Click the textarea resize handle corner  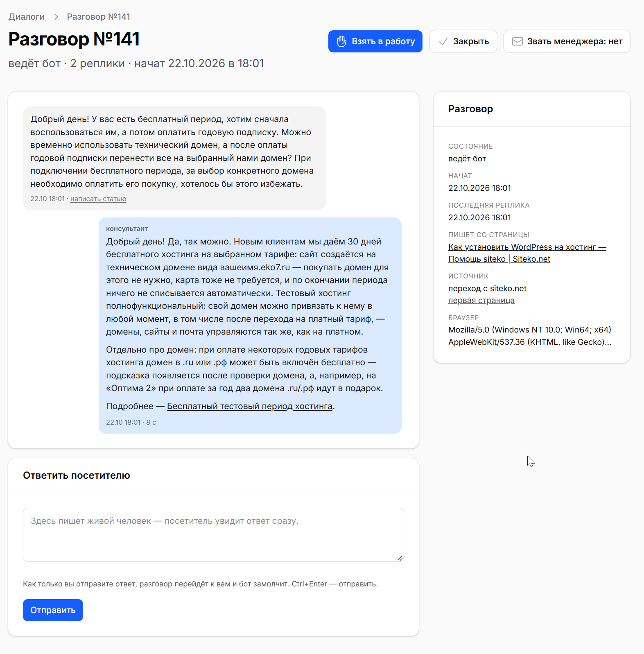click(x=400, y=558)
